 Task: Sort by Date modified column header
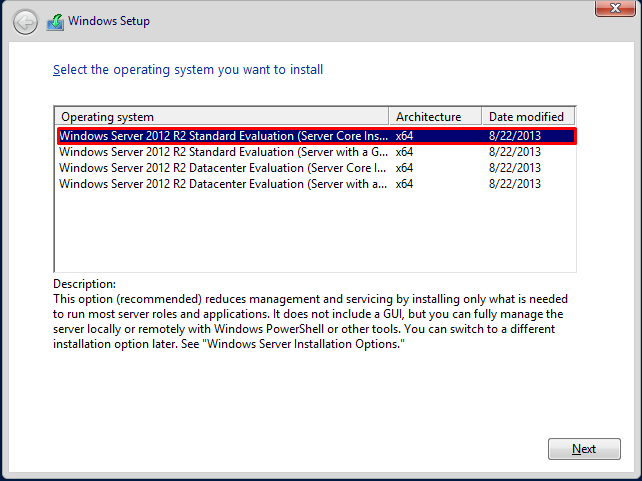point(528,117)
